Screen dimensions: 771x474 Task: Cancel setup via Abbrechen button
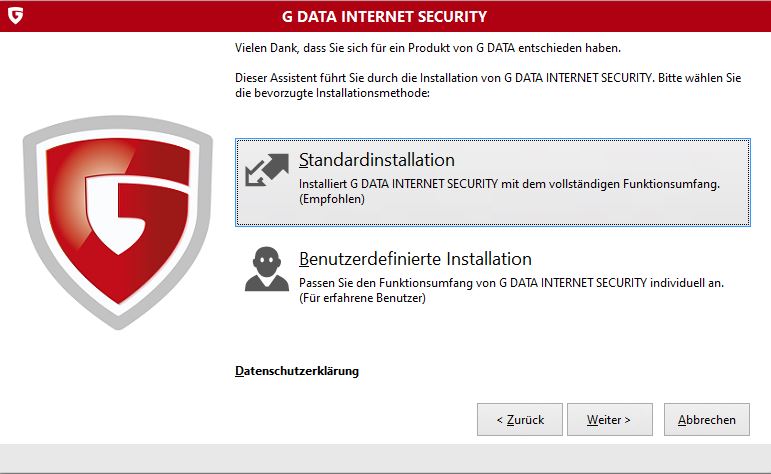coord(706,420)
